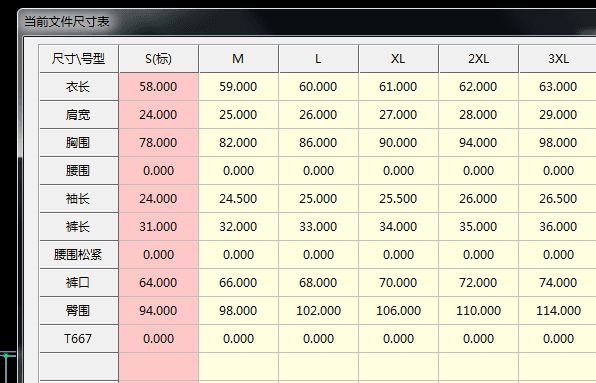The height and width of the screenshot is (383, 596).
Task: Select the 臀围 row header
Action: [x=79, y=311]
